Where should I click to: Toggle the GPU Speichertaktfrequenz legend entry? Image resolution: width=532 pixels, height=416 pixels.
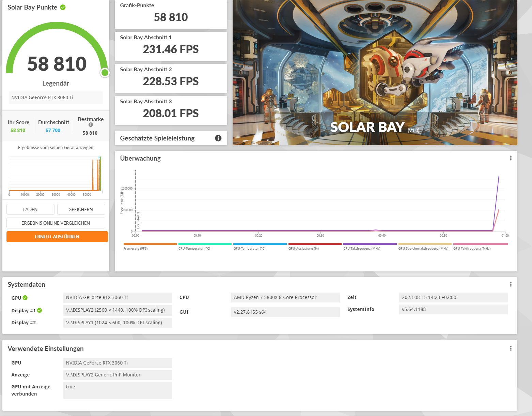coord(425,247)
